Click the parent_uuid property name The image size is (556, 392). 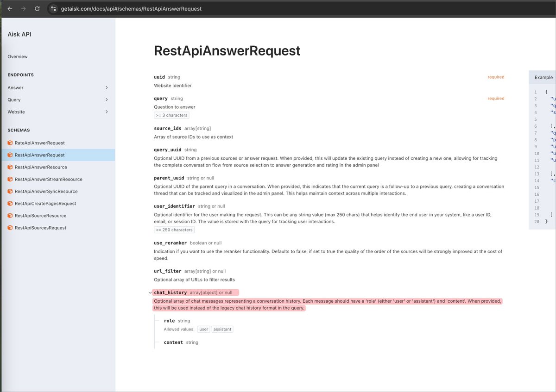coord(169,178)
